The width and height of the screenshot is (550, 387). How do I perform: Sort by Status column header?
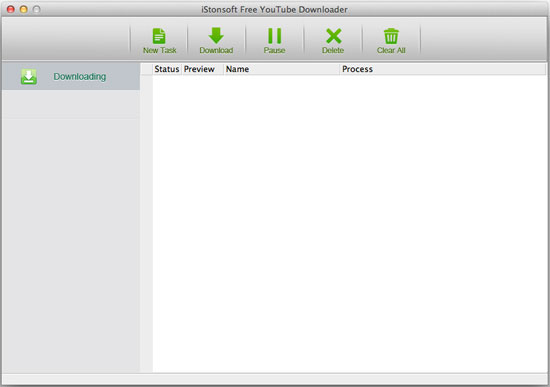(167, 69)
